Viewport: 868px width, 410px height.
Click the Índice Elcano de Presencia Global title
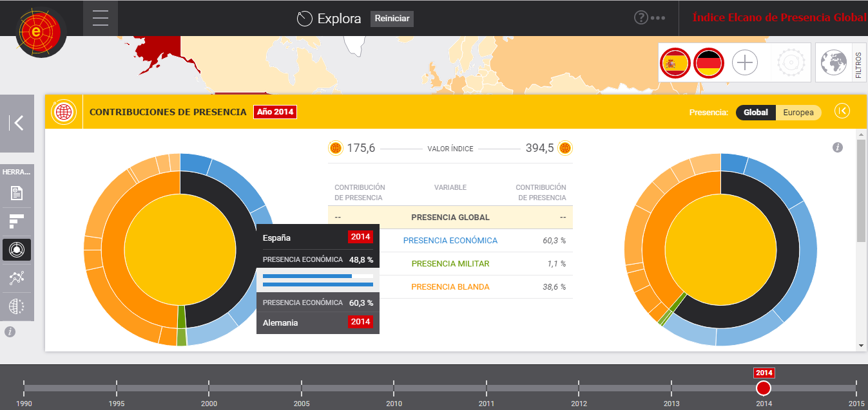(x=780, y=18)
